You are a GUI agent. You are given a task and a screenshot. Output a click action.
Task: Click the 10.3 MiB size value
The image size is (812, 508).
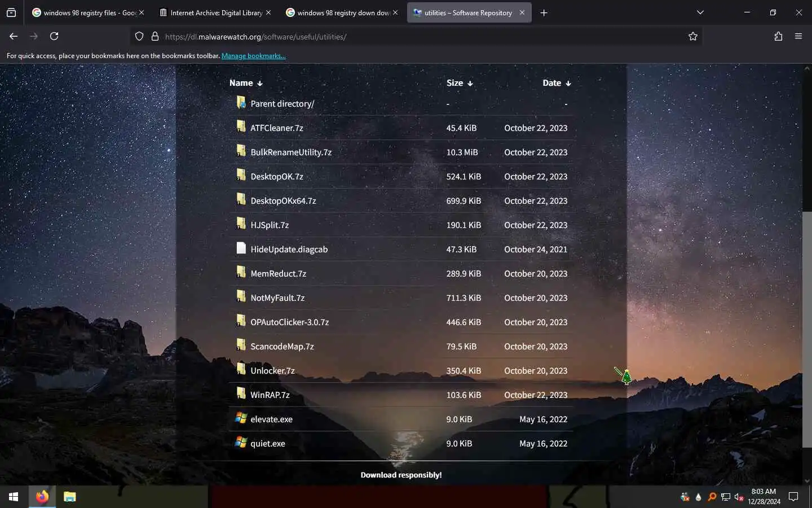(x=462, y=152)
